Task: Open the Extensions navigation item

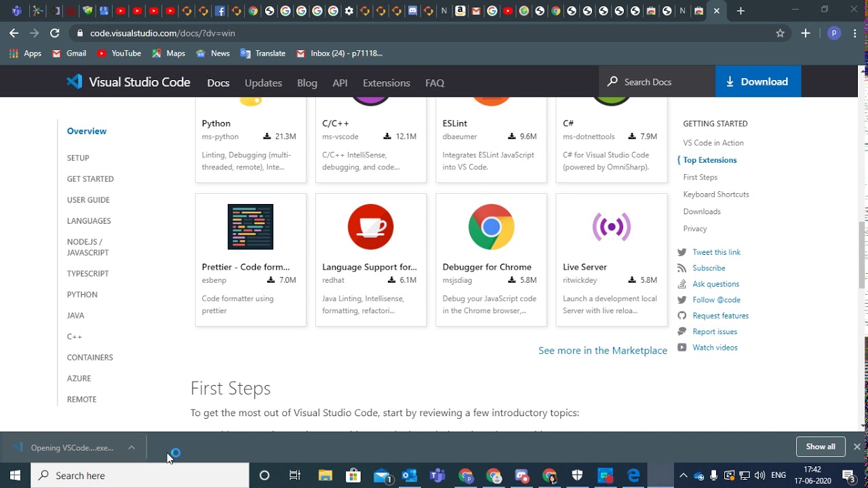Action: (x=387, y=83)
